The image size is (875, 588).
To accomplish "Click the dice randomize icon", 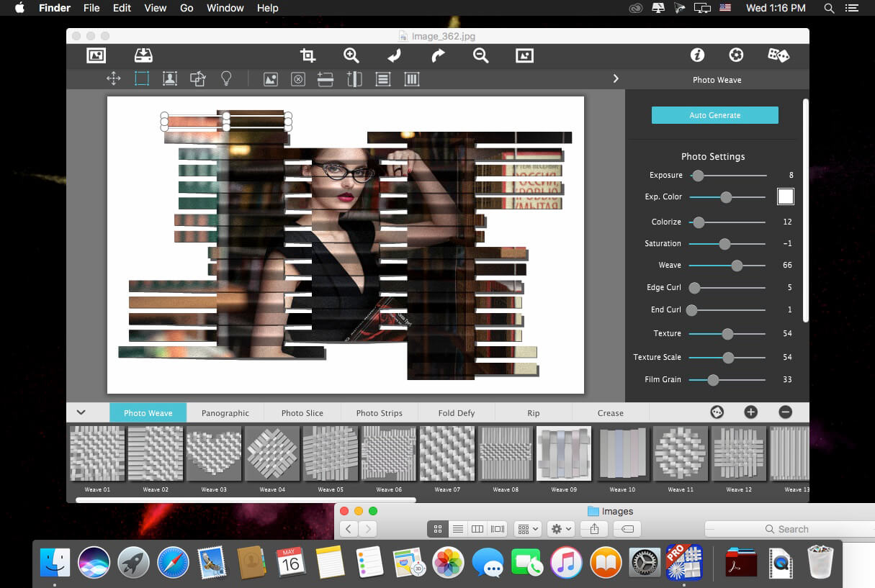I will [778, 55].
